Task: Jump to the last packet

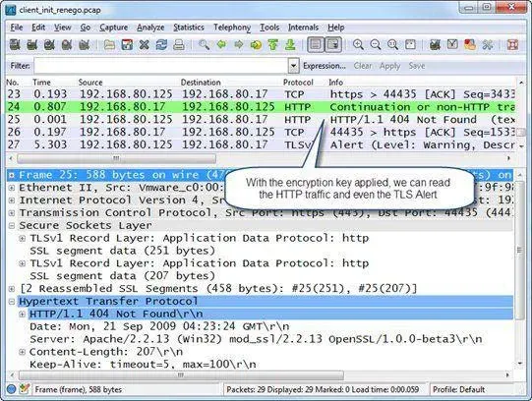Action: point(290,45)
